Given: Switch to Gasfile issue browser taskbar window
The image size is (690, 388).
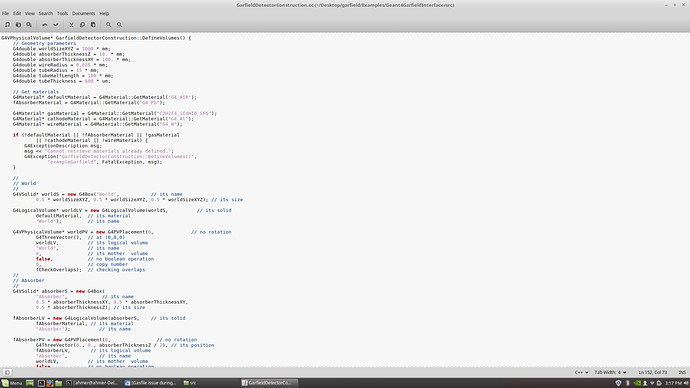Looking at the screenshot, I should click(x=150, y=383).
